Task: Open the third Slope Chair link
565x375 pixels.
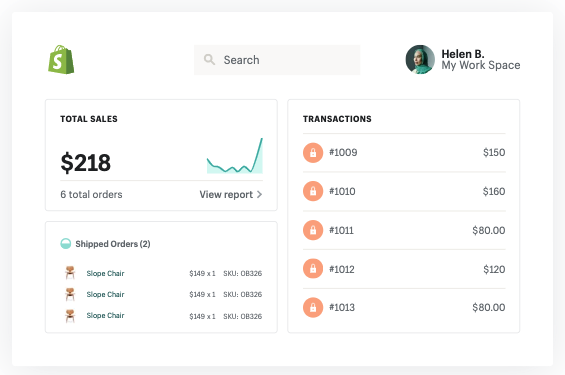Action: pos(105,316)
